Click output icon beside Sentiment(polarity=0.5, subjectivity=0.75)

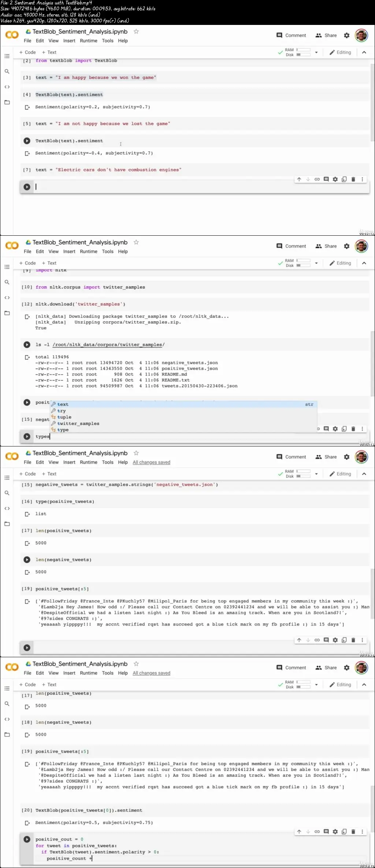27,823
